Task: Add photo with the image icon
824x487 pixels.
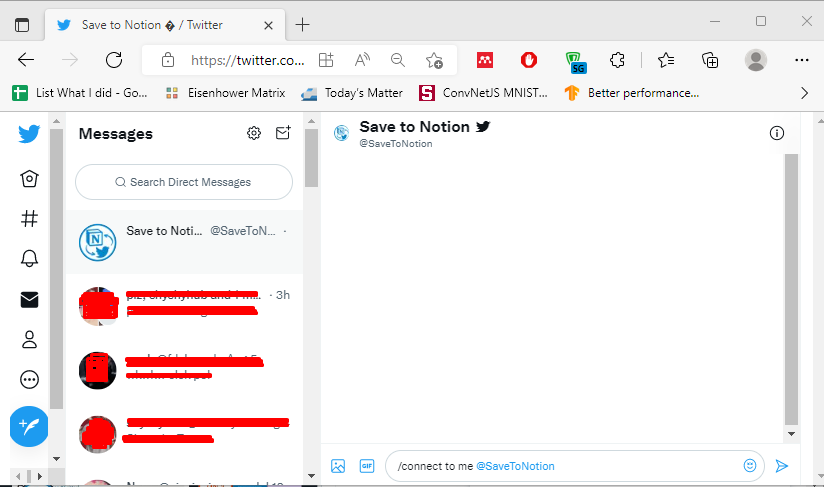Action: coord(338,466)
